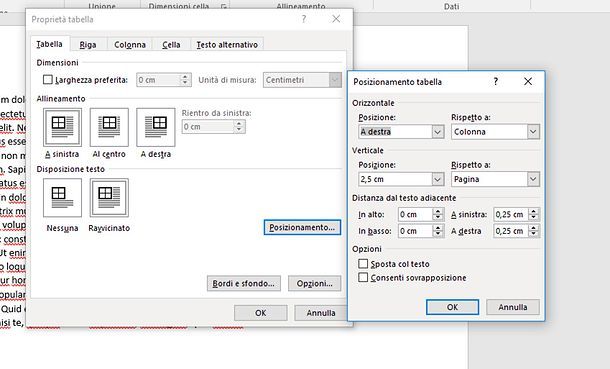Click horizontal Posizione 'A destra' text field
The height and width of the screenshot is (369, 610).
click(395, 132)
